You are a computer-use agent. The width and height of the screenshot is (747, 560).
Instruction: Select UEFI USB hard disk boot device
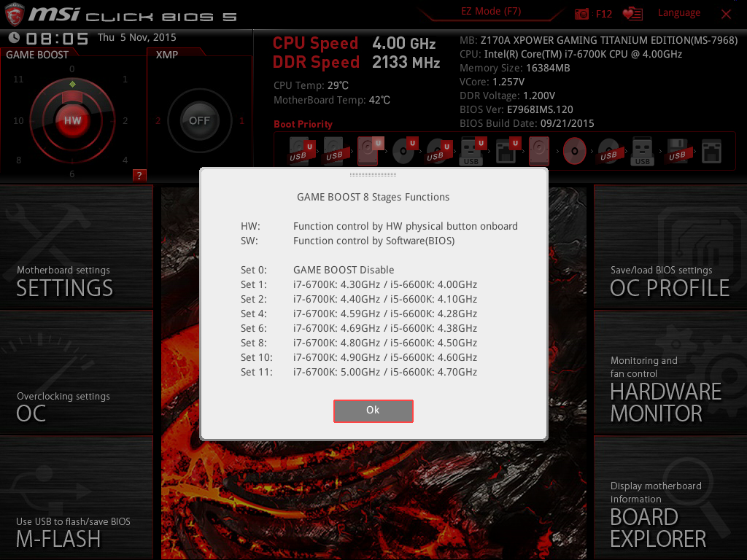pyautogui.click(x=301, y=151)
